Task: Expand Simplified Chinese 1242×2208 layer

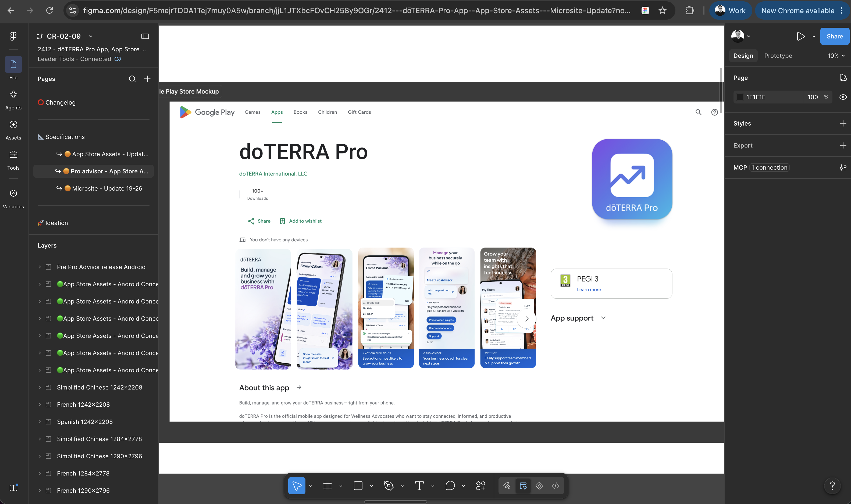Action: (40, 388)
